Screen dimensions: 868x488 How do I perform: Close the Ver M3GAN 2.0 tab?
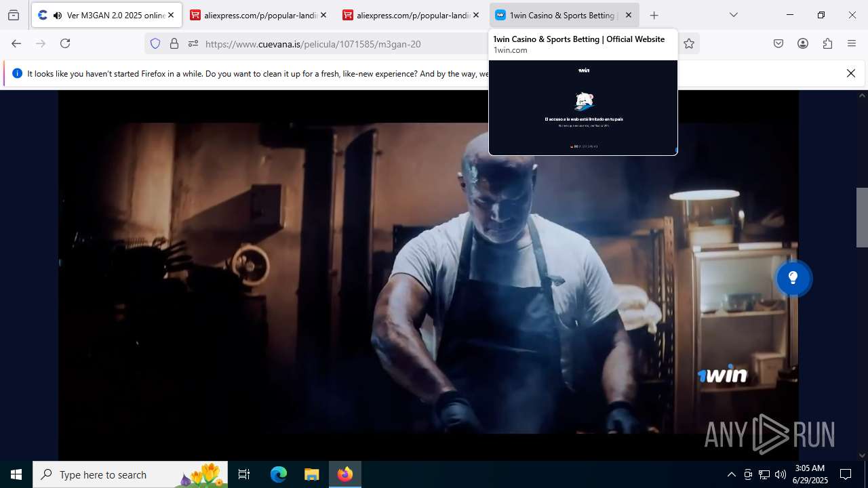point(171,15)
